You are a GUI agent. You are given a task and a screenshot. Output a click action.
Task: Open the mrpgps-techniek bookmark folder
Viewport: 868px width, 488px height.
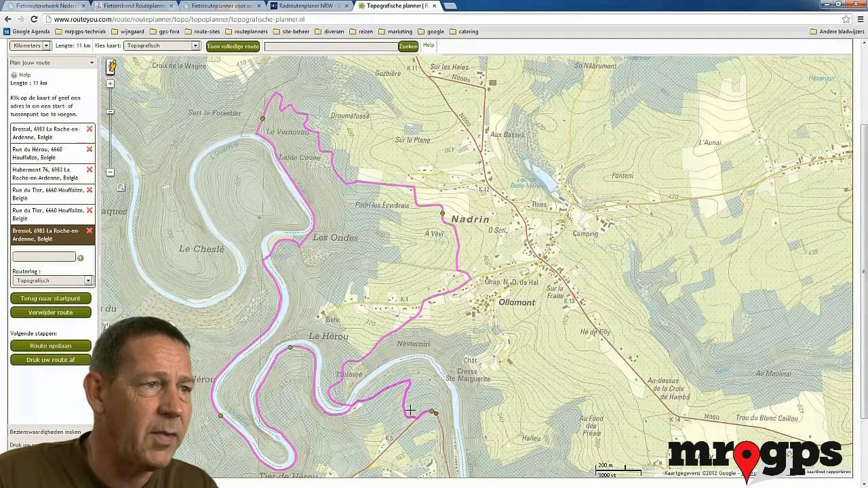click(x=80, y=32)
